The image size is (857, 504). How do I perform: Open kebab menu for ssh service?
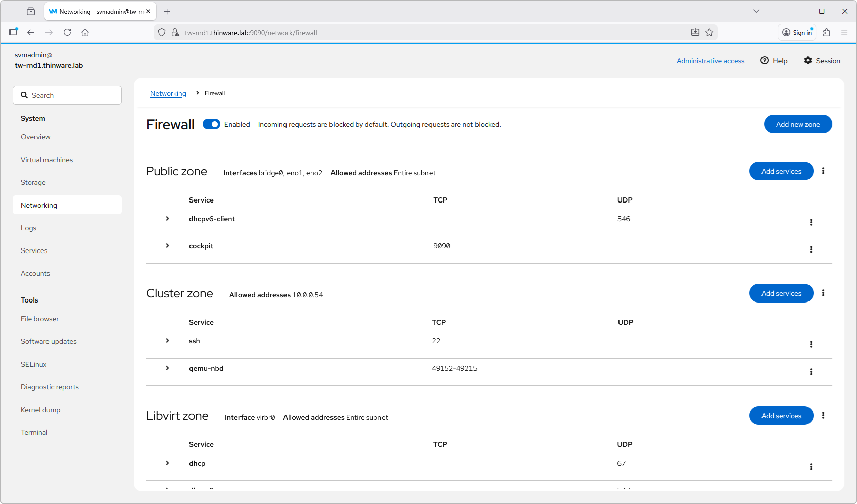[x=811, y=344]
